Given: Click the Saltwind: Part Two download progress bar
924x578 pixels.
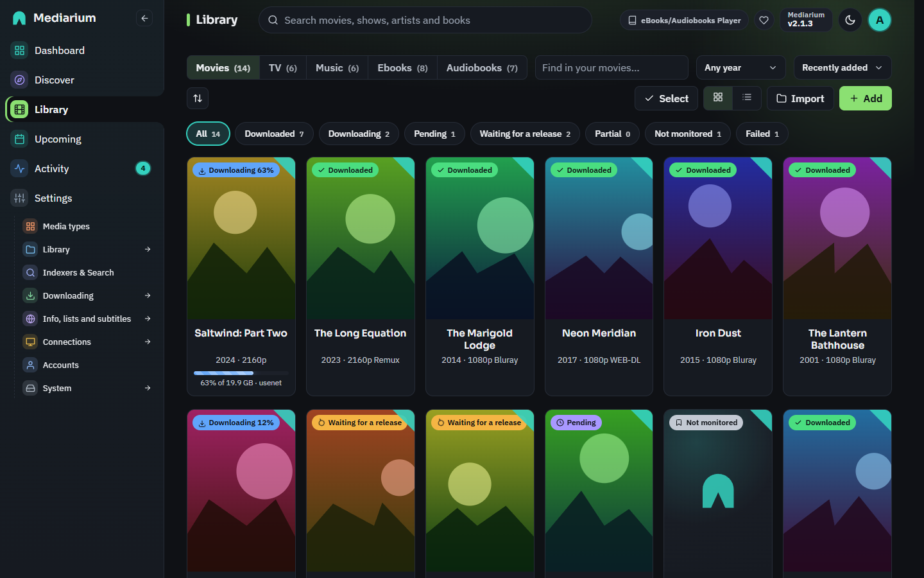Looking at the screenshot, I should [x=241, y=373].
